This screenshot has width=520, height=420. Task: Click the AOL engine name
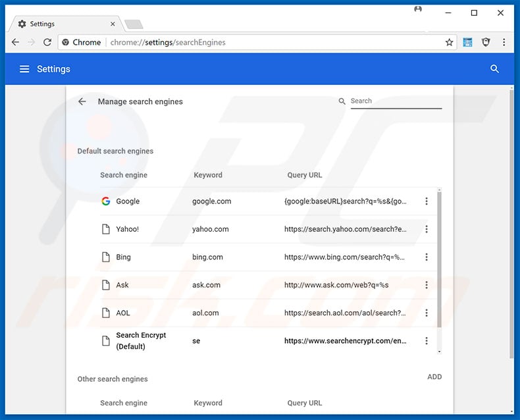pos(122,313)
